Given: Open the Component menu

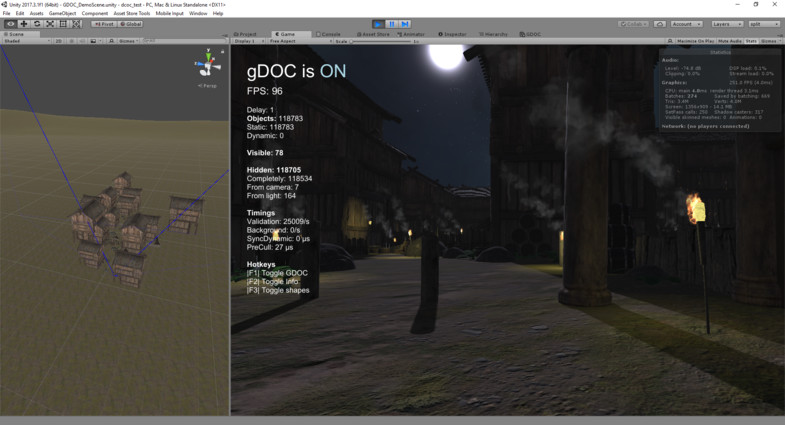Looking at the screenshot, I should [95, 14].
